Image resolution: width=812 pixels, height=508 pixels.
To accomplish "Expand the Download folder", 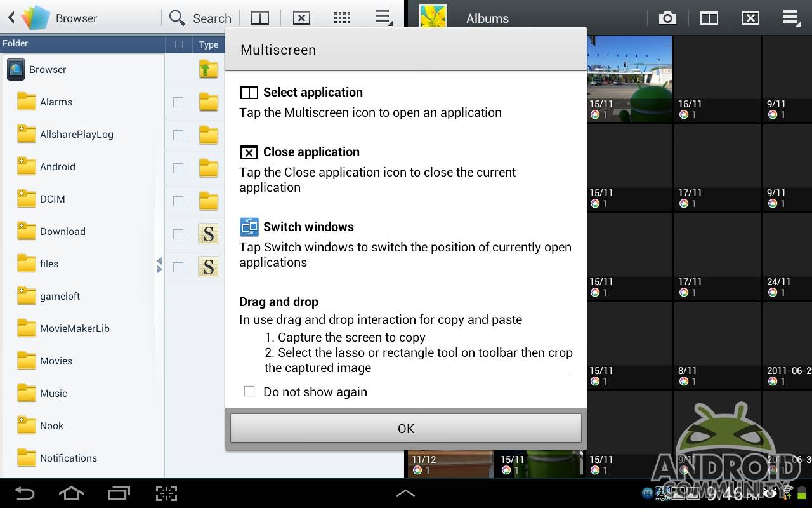I will [51, 231].
